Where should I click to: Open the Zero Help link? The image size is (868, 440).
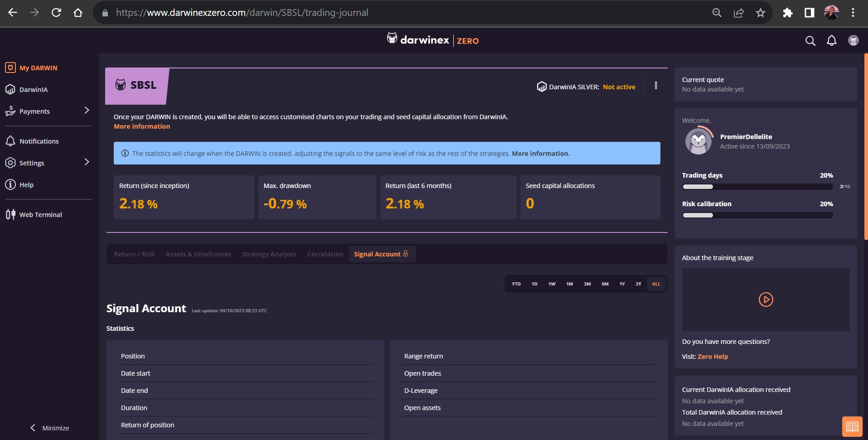tap(713, 357)
